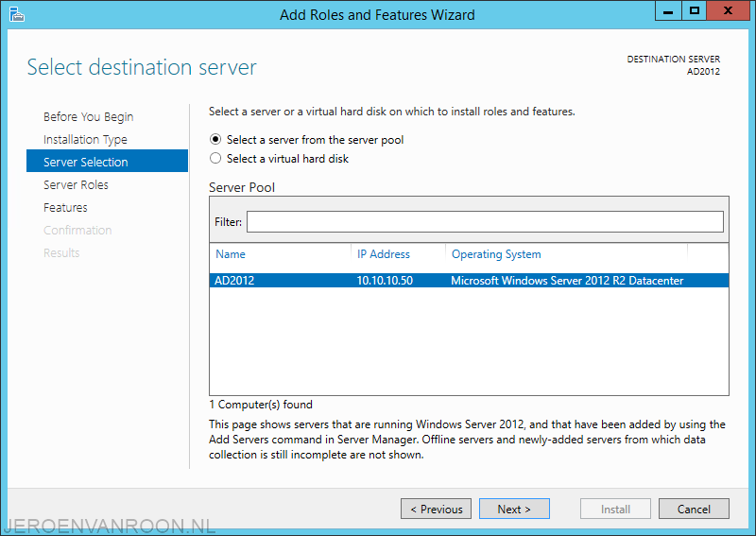Screen dimensions: 756x536
Task: Click the empty area of the server list
Action: click(469, 340)
